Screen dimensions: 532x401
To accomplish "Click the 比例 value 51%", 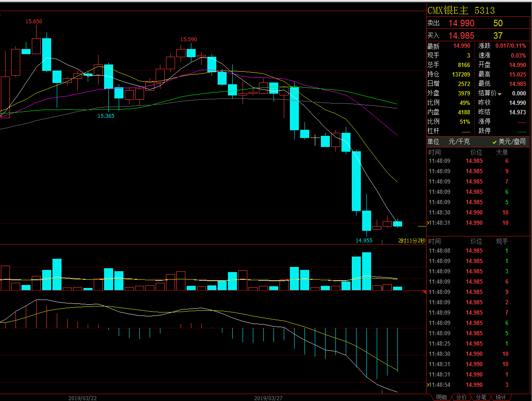I will (465, 122).
